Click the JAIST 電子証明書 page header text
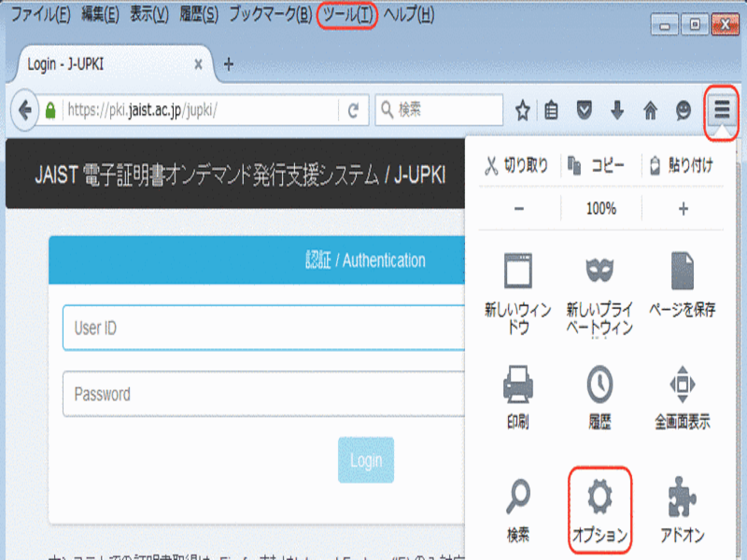The width and height of the screenshot is (747, 560). pos(240,175)
